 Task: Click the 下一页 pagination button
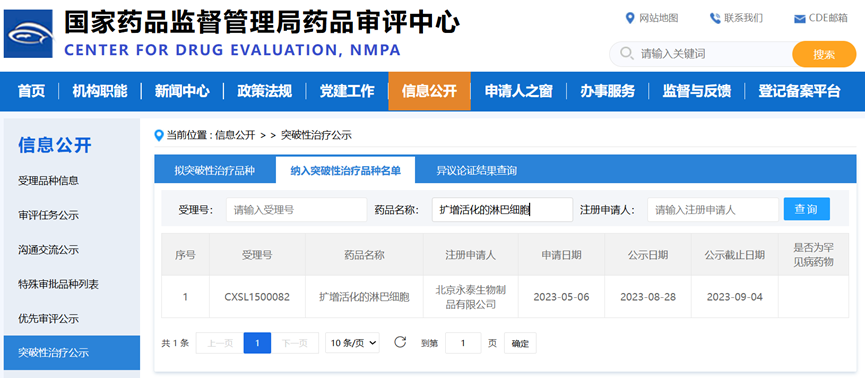click(295, 343)
